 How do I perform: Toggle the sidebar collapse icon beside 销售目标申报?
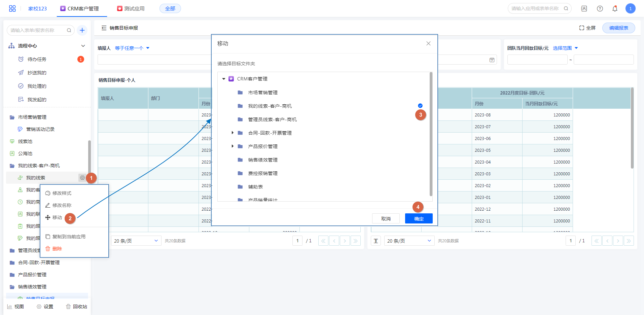tap(104, 28)
